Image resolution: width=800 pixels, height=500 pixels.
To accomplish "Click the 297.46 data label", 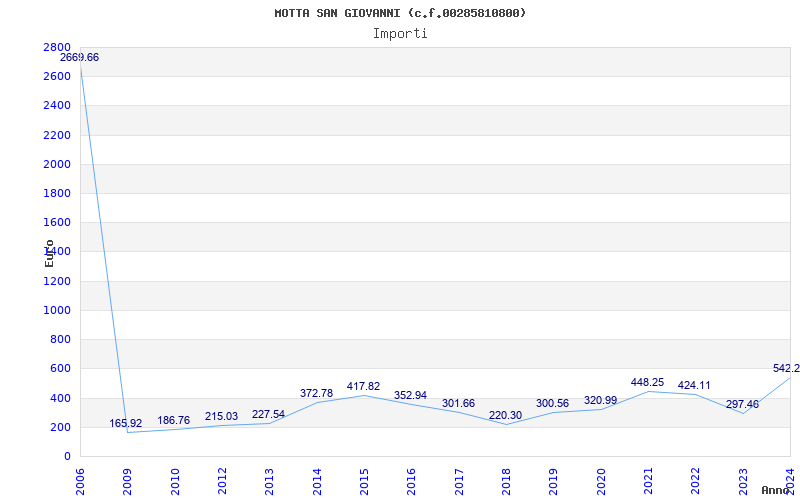I will pos(742,405).
